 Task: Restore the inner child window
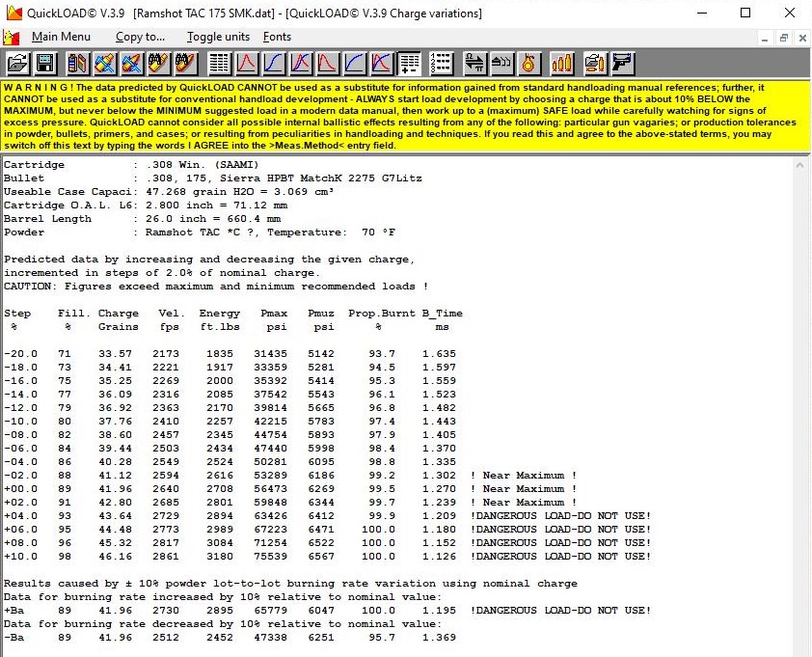point(783,38)
